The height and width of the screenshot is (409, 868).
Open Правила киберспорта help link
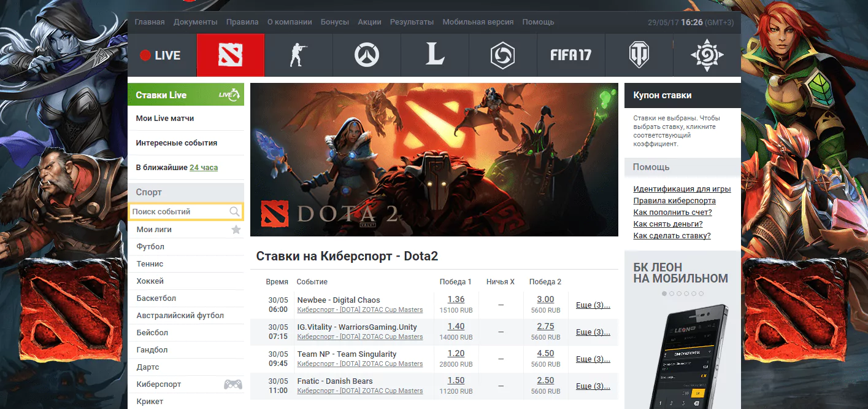pos(674,201)
